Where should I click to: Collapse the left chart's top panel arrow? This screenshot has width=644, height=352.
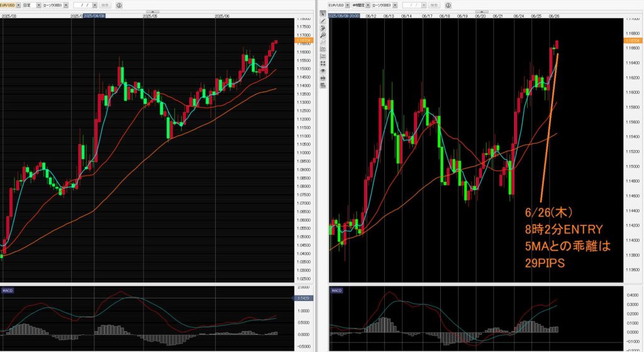[x=152, y=11]
